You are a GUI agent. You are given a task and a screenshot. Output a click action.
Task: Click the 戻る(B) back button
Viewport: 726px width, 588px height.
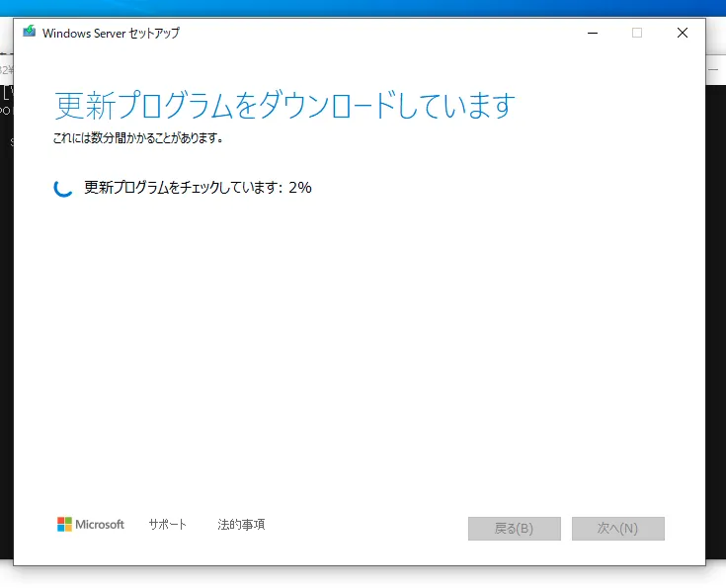(515, 529)
